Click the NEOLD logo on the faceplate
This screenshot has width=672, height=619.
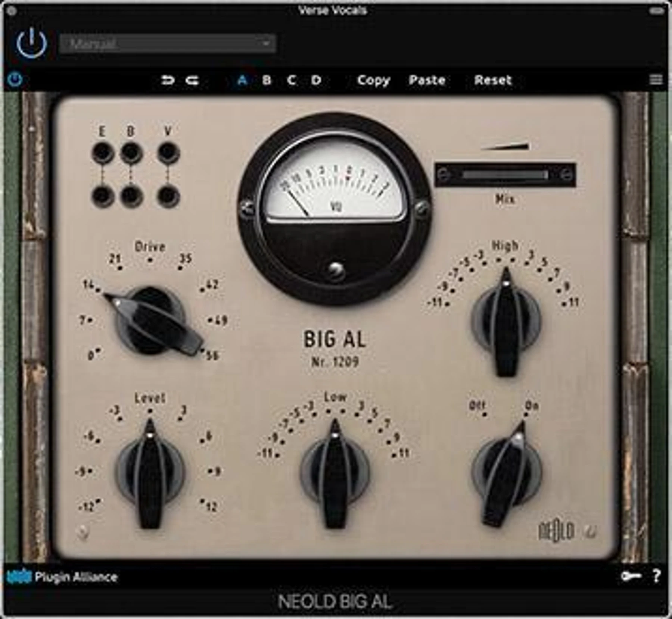click(556, 531)
